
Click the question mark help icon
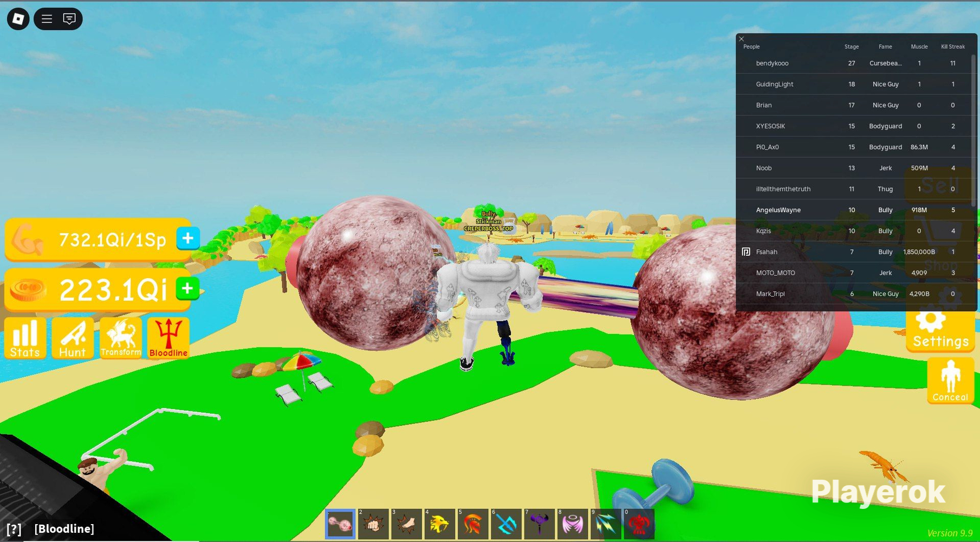(x=14, y=529)
